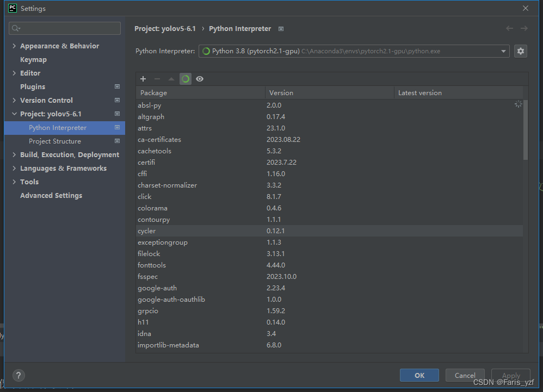Select Python Interpreter in tree
Screen dimensions: 543x392
(64, 128)
